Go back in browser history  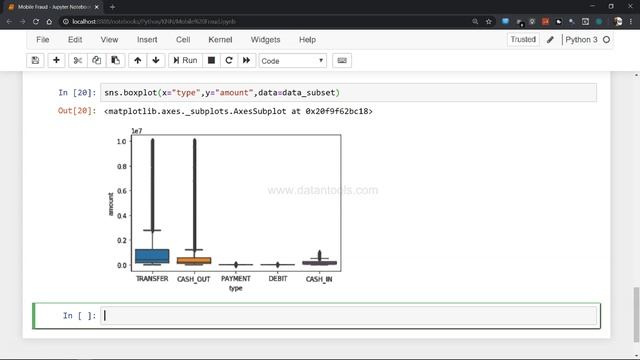9,22
